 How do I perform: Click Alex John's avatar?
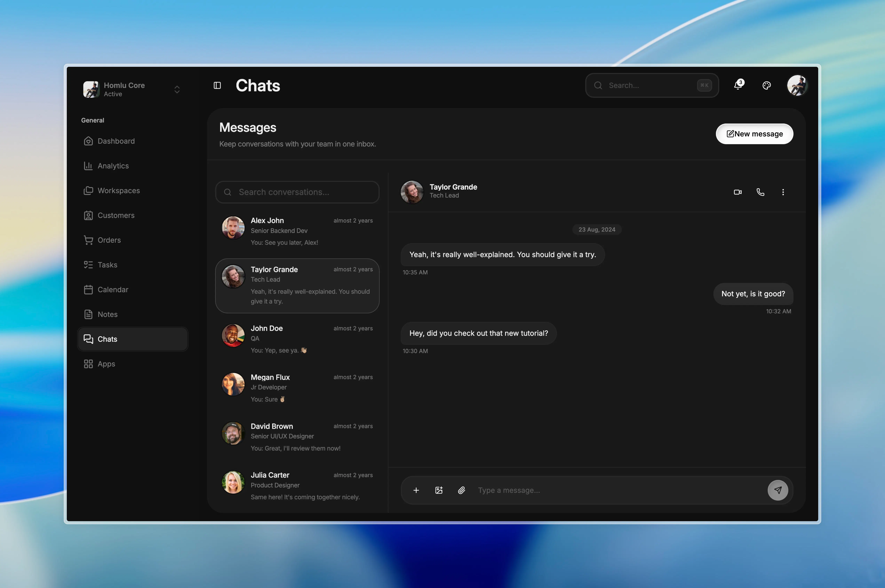233,227
